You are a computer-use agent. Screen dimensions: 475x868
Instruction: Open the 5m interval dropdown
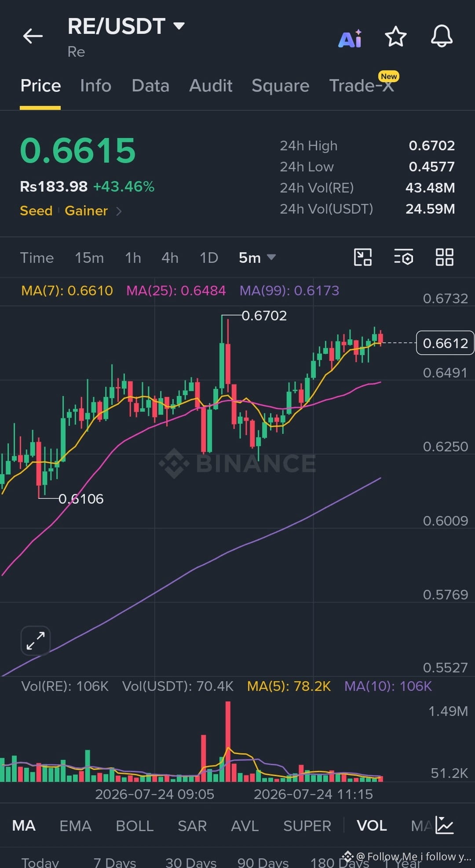[x=257, y=258]
